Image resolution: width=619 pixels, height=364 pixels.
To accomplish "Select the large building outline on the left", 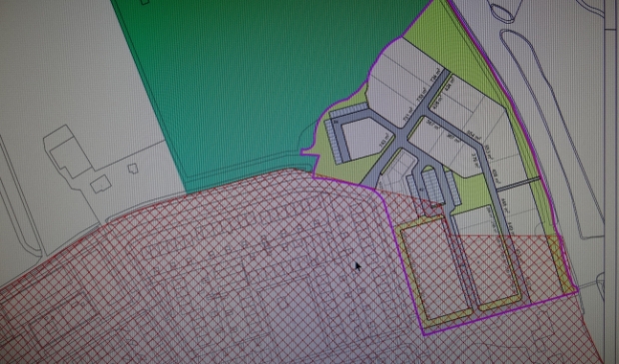I will (70, 152).
